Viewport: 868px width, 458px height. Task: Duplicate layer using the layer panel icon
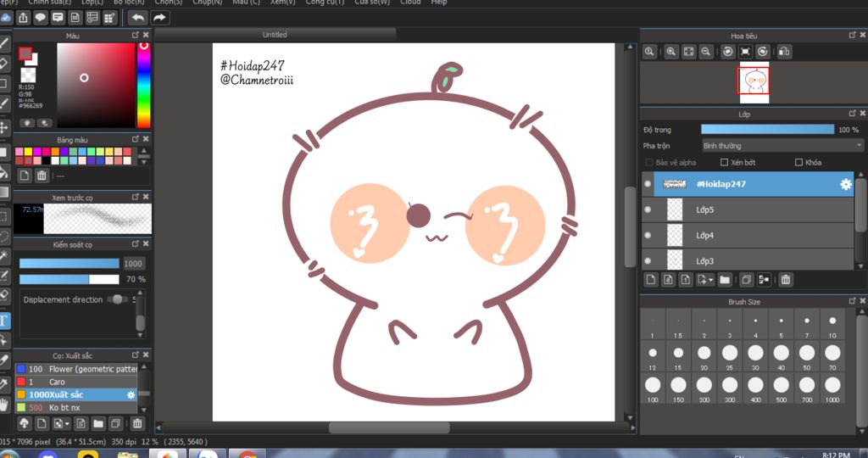click(x=746, y=280)
